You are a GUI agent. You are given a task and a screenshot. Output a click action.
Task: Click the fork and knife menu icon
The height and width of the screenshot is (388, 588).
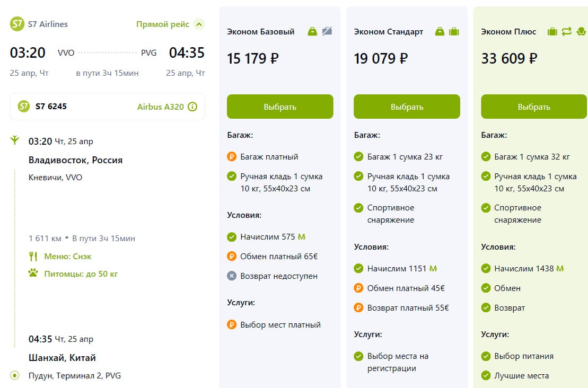(33, 257)
